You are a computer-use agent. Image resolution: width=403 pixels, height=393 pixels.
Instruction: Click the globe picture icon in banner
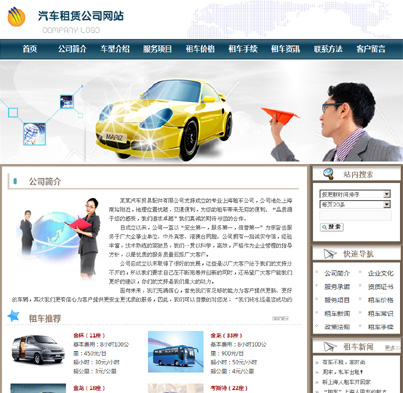coord(34,134)
